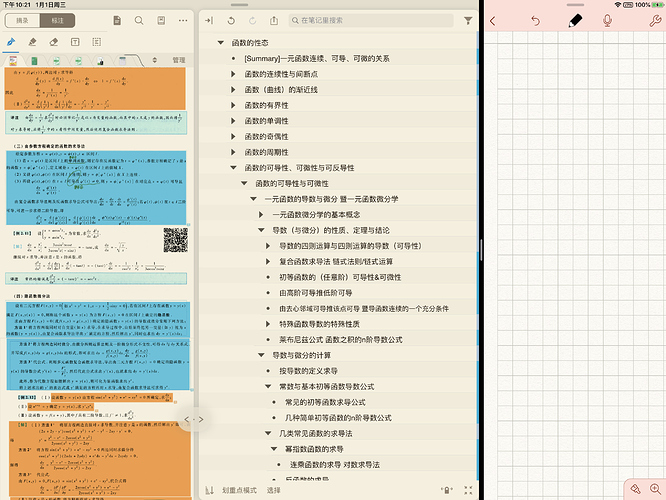Go back in the note app
666x500 pixels.
pyautogui.click(x=493, y=21)
